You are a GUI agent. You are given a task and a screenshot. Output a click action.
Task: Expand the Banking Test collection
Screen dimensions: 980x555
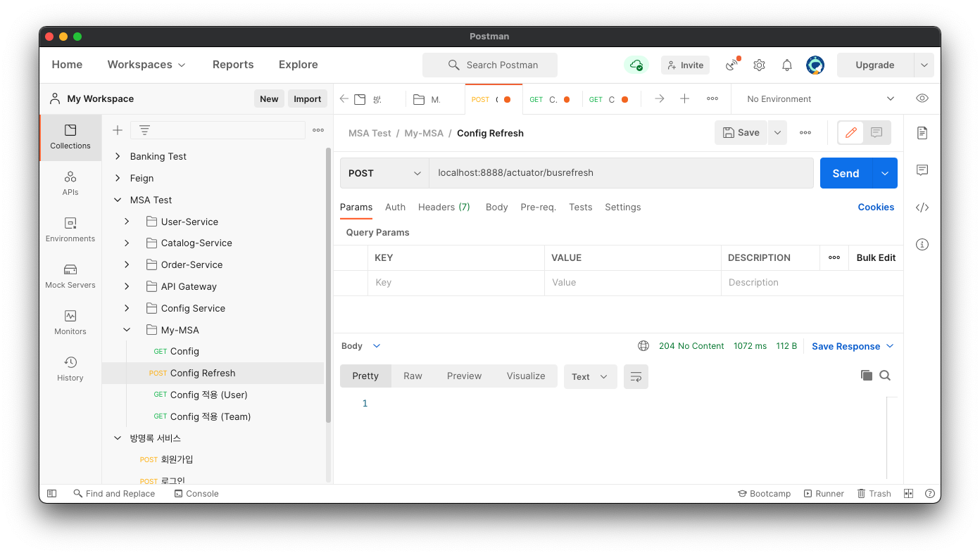(x=118, y=156)
